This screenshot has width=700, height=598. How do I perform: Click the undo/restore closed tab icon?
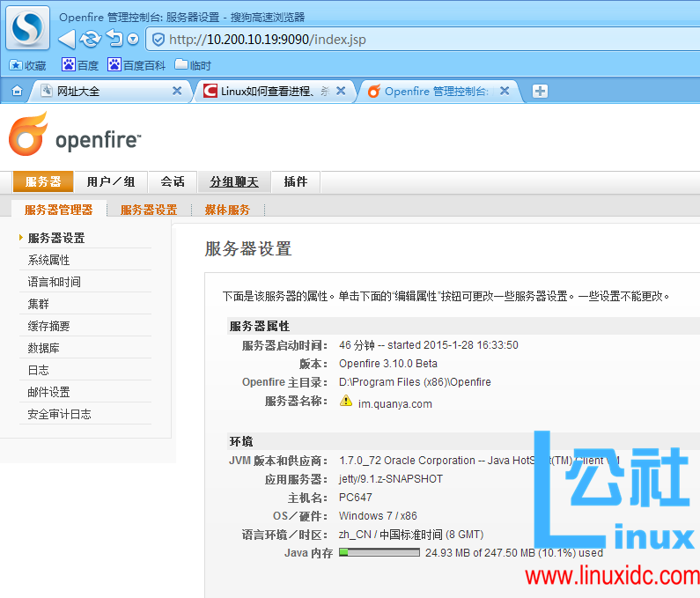(114, 39)
